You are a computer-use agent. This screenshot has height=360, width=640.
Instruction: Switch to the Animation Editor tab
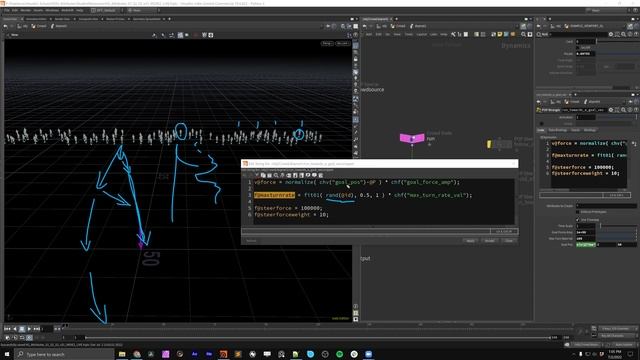[36, 19]
